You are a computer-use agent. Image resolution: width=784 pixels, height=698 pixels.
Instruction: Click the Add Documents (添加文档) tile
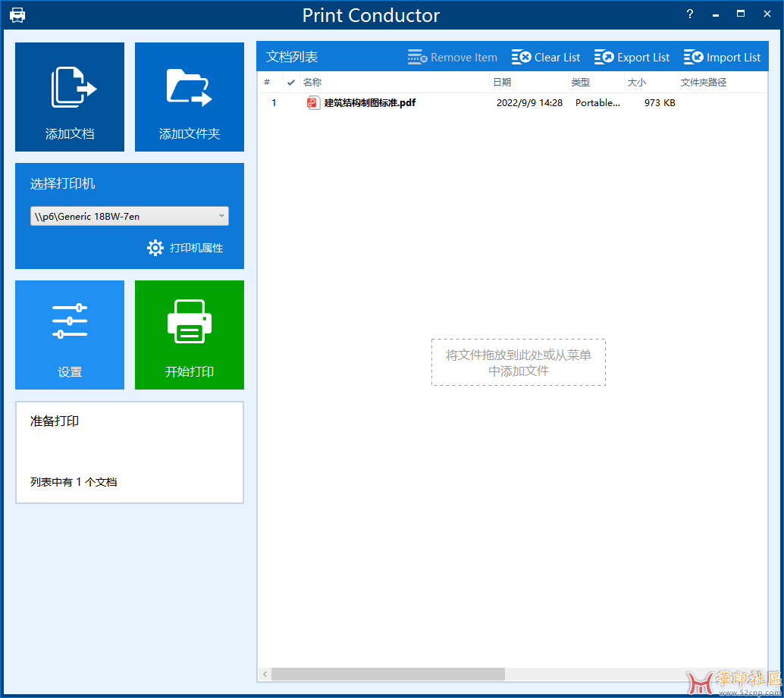pos(70,97)
